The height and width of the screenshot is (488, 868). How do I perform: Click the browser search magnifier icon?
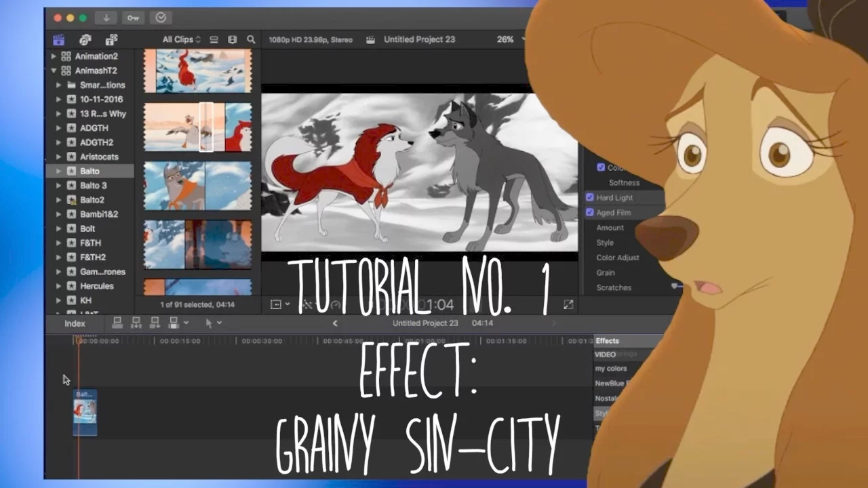click(x=251, y=39)
